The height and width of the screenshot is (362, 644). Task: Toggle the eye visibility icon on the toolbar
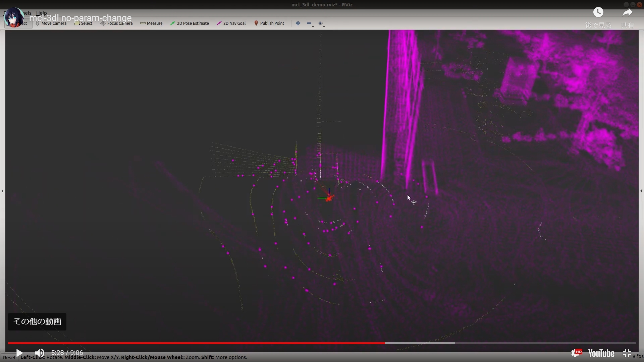click(x=320, y=23)
